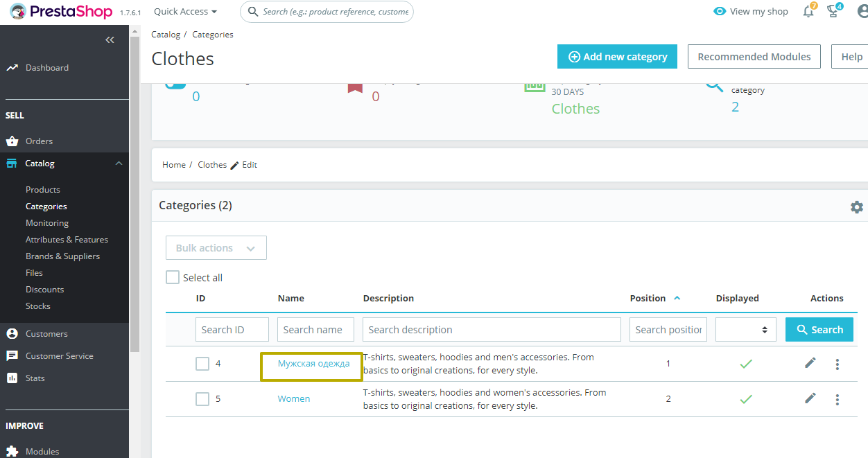Image resolution: width=868 pixels, height=458 pixels.
Task: Click Add new category button
Action: 617,57
